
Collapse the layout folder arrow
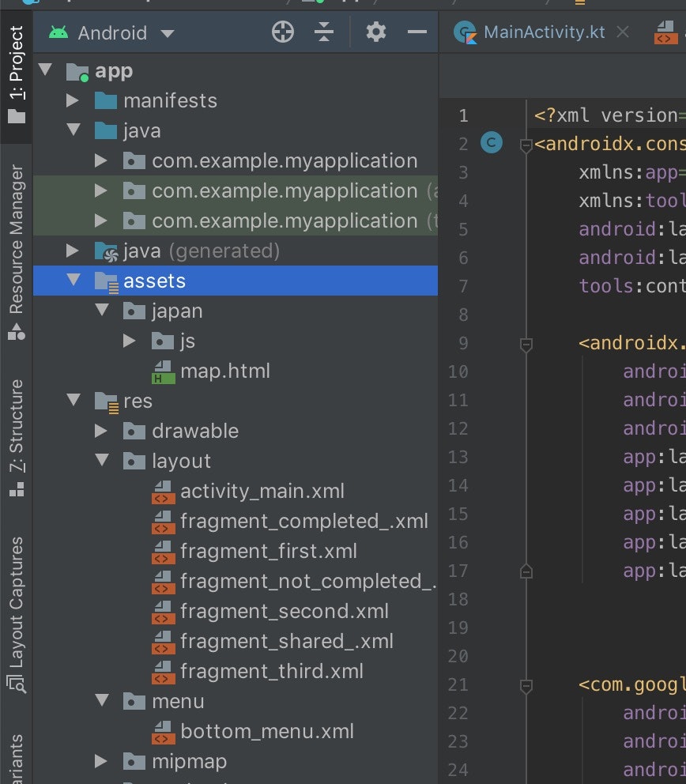coord(102,459)
